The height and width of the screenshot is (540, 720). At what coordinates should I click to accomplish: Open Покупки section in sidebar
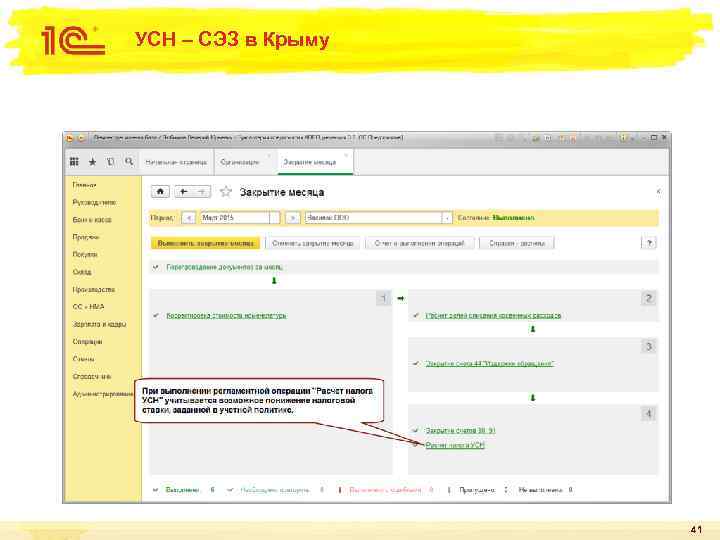pyautogui.click(x=85, y=254)
